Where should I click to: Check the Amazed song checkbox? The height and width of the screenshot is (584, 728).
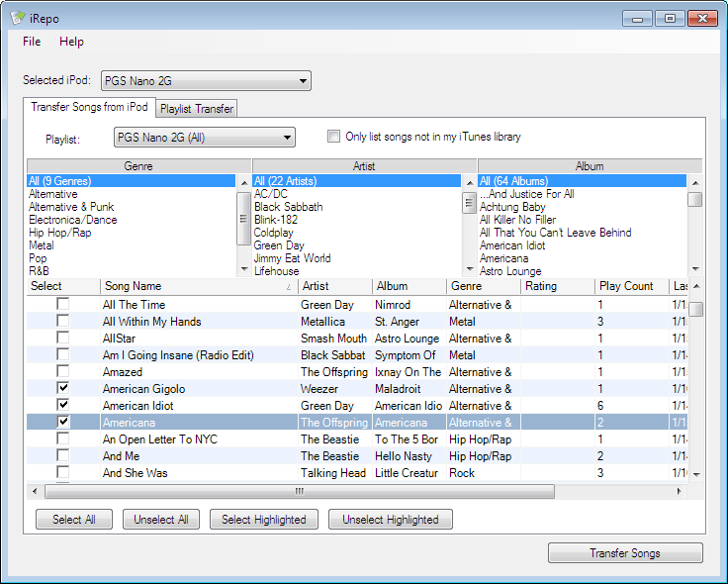pos(62,371)
